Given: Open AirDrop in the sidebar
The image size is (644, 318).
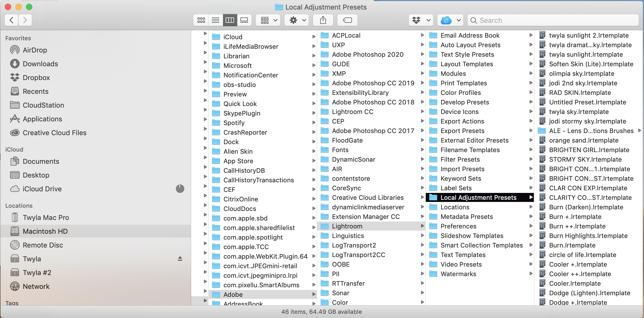Looking at the screenshot, I should click(35, 50).
